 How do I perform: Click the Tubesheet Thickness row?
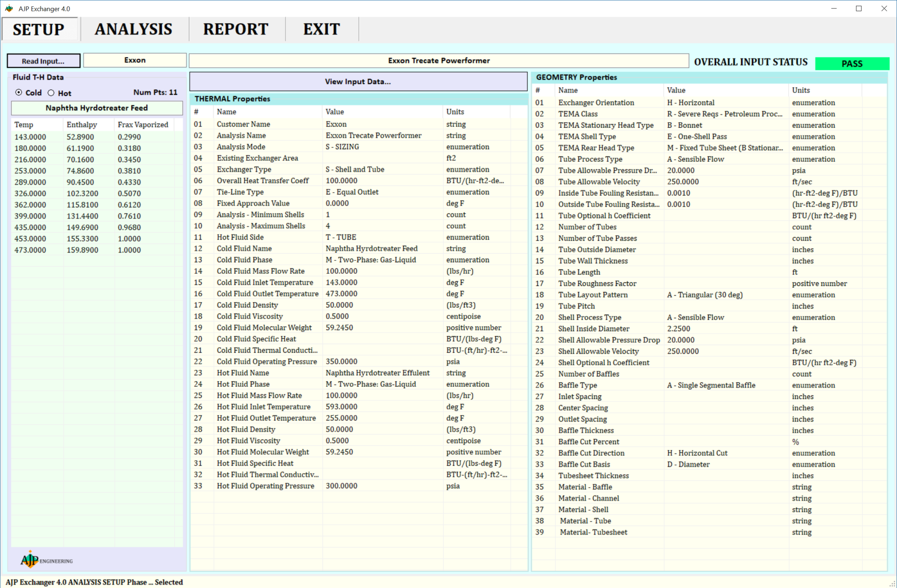(710, 476)
